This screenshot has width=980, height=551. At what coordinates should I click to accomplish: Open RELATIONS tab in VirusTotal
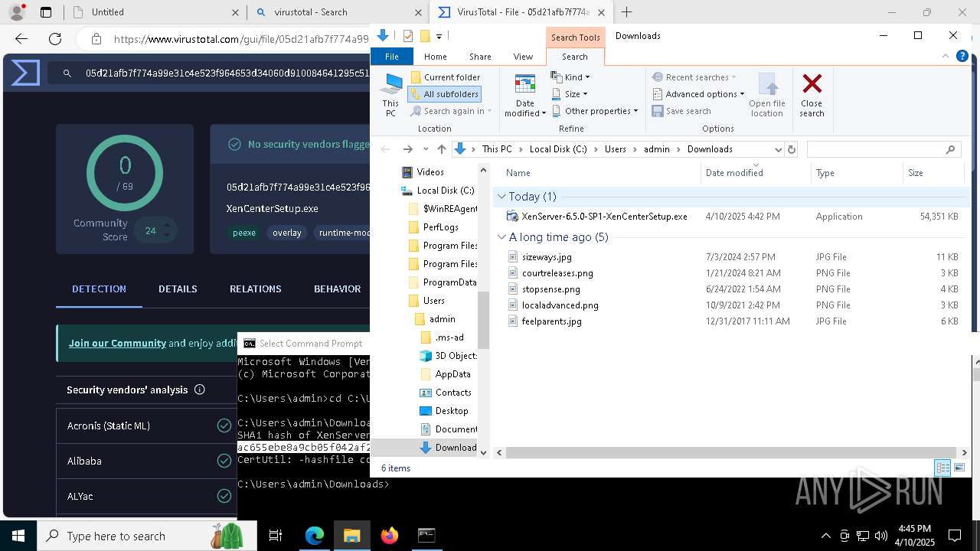(256, 289)
